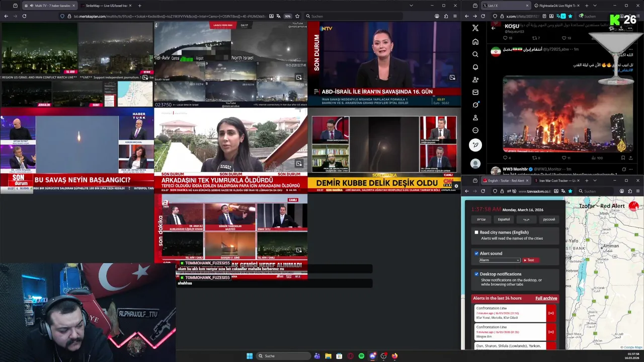Image resolution: width=644 pixels, height=362 pixels.
Task: Open Confrontation Line Misgav Am alert
Action: 510,332
